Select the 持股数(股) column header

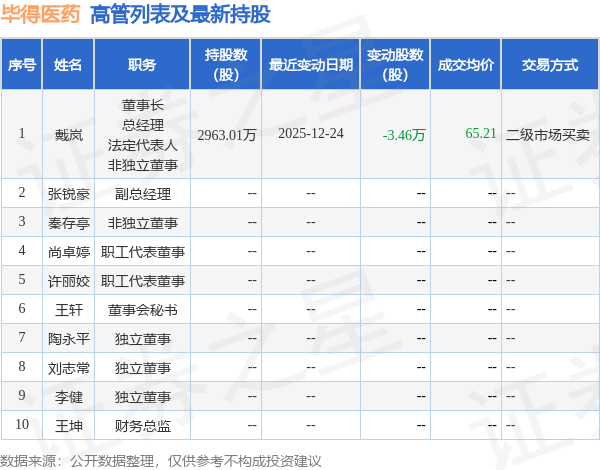coord(226,65)
